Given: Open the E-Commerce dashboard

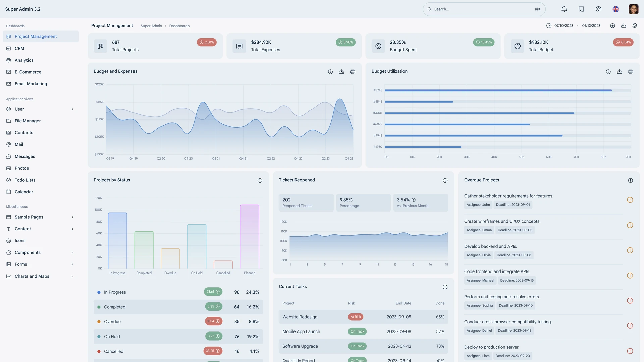Looking at the screenshot, I should pyautogui.click(x=41, y=72).
